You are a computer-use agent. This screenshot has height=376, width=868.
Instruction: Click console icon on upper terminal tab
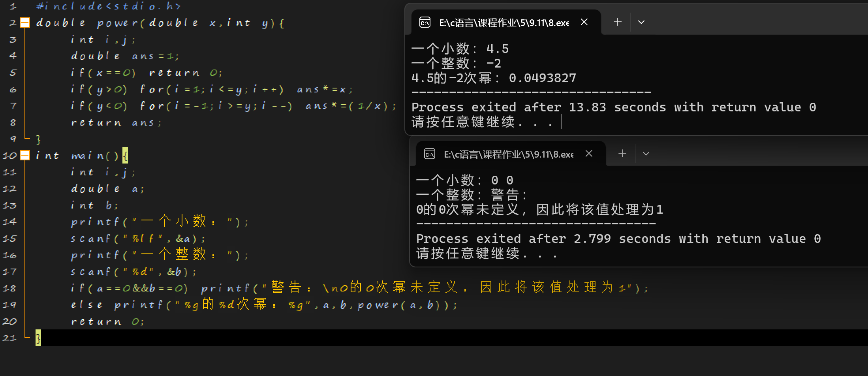(425, 22)
